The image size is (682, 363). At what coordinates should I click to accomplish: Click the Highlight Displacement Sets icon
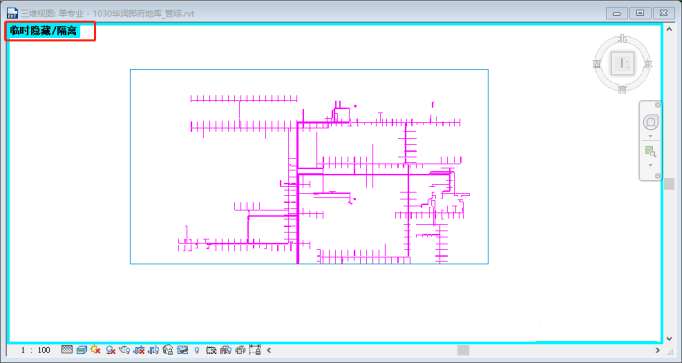coord(240,350)
